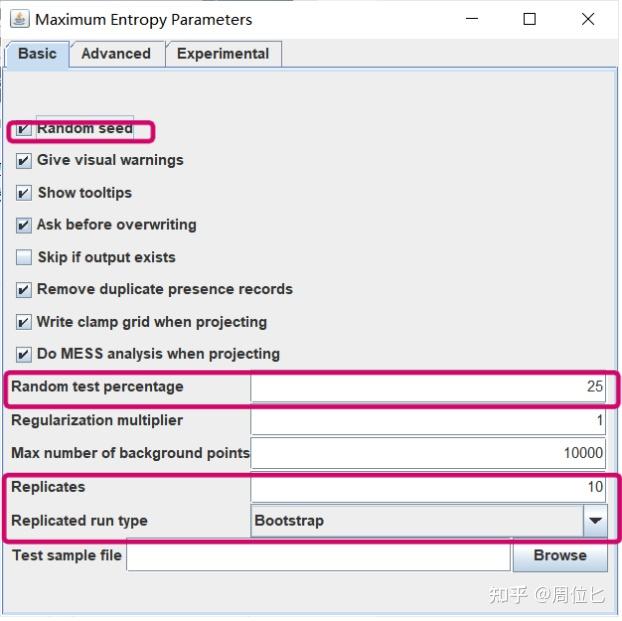Toggle the Random seed checkbox

coord(24,129)
